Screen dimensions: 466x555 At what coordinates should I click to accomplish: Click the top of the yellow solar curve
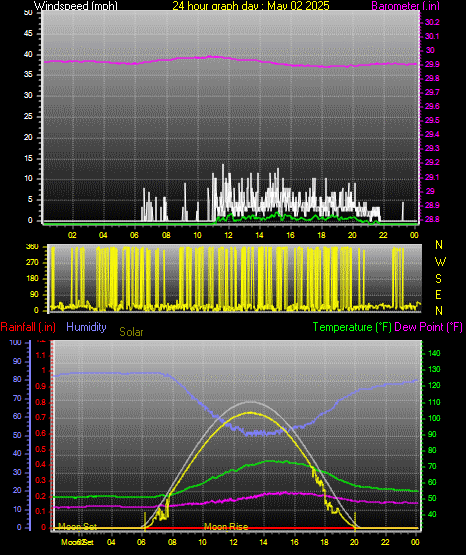click(251, 413)
